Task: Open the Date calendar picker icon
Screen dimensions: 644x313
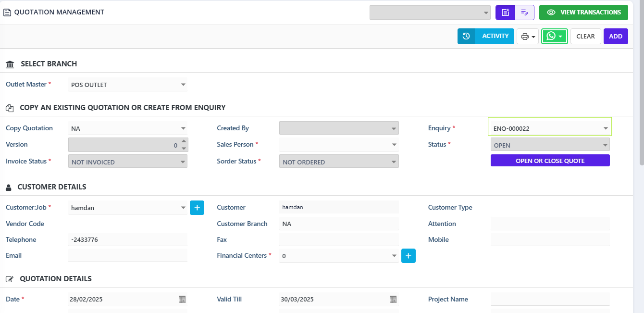Action: point(182,299)
